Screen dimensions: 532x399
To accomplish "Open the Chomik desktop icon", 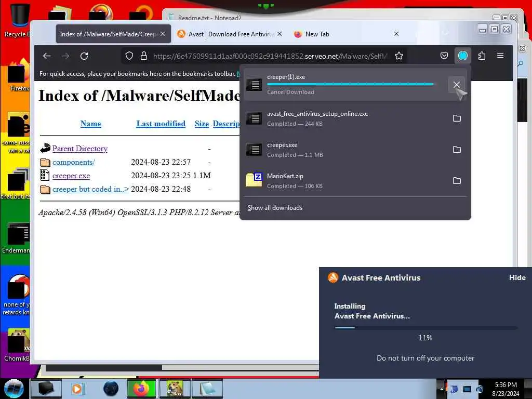I will pos(17,345).
